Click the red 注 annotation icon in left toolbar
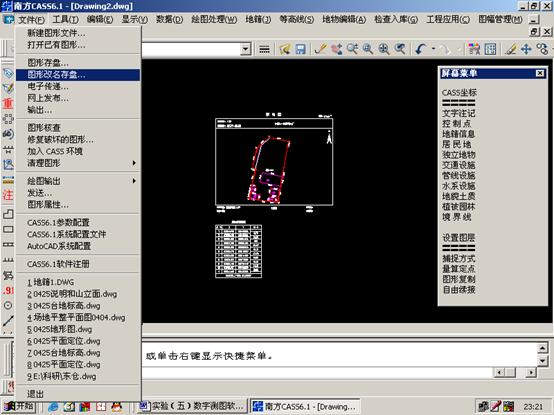This screenshot has height=415, width=554. coord(8,195)
